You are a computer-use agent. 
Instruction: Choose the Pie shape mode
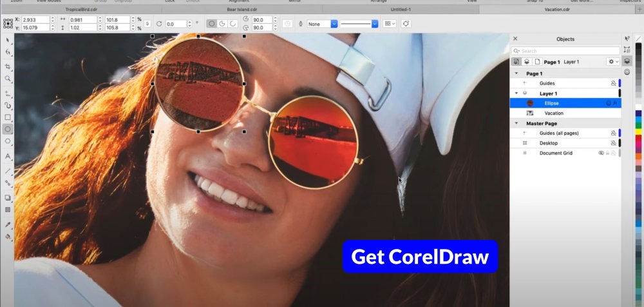click(x=222, y=23)
